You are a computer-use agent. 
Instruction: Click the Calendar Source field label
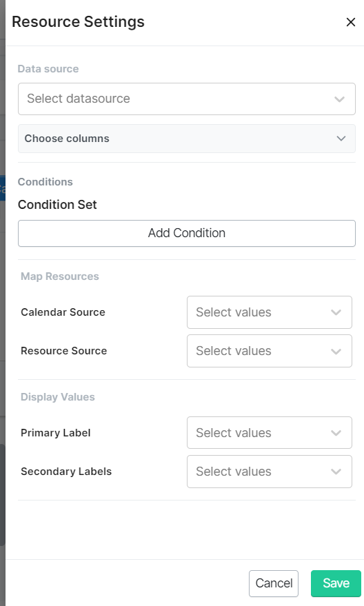click(63, 312)
